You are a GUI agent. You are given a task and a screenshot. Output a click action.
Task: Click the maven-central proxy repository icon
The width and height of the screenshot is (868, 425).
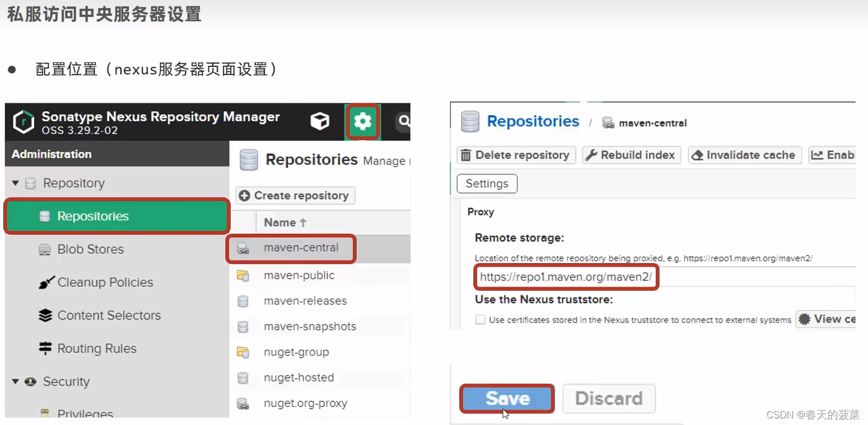[243, 248]
